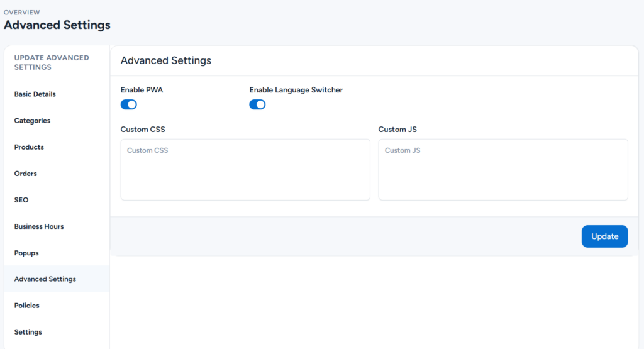Turn off the Enable Language Switcher toggle
Screen dimensions: 644x349
pyautogui.click(x=257, y=104)
